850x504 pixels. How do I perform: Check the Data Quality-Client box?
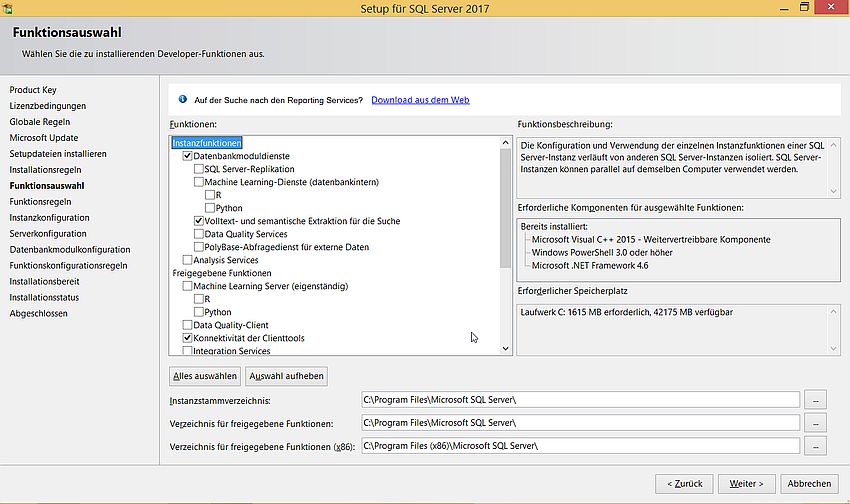pos(188,325)
